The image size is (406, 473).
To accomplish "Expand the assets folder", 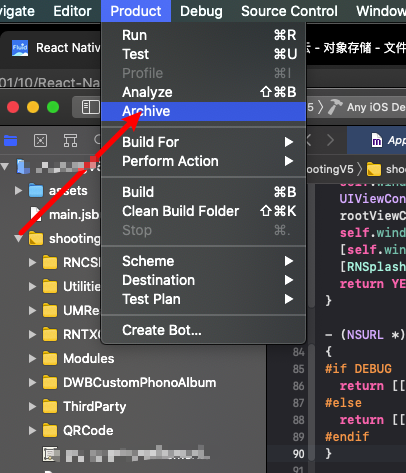I will [18, 191].
